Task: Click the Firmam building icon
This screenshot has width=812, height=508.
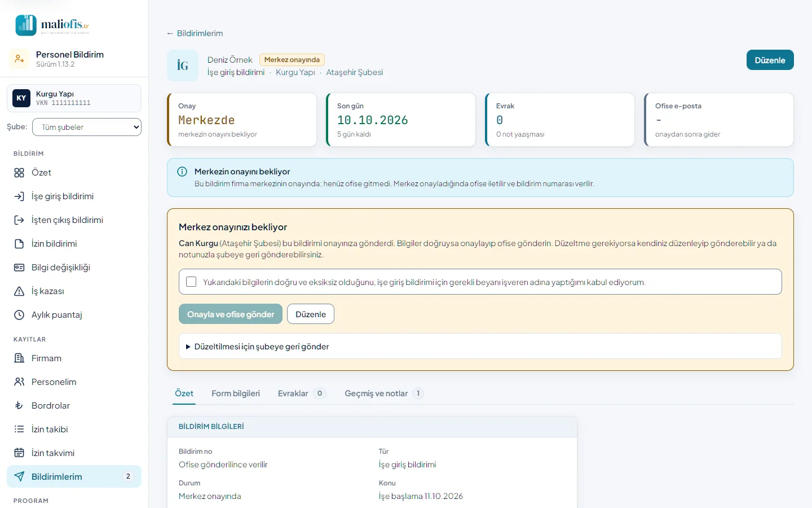Action: (19, 358)
